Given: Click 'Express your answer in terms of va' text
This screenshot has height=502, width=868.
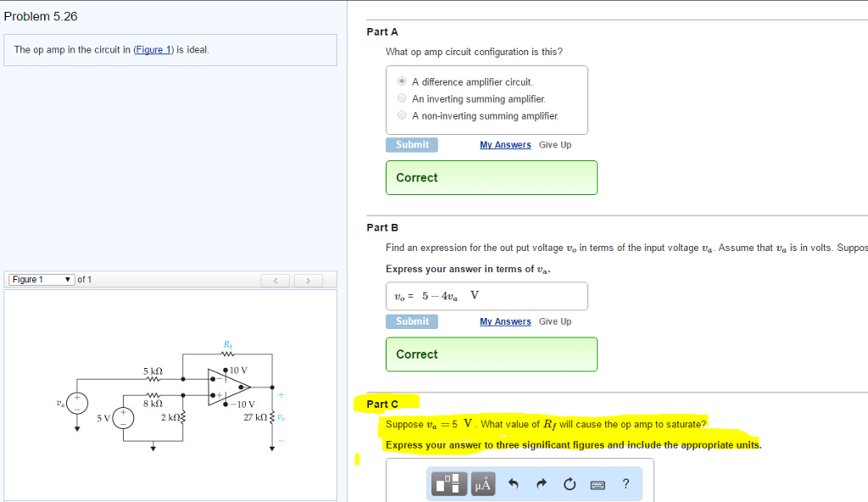Looking at the screenshot, I should click(468, 270).
